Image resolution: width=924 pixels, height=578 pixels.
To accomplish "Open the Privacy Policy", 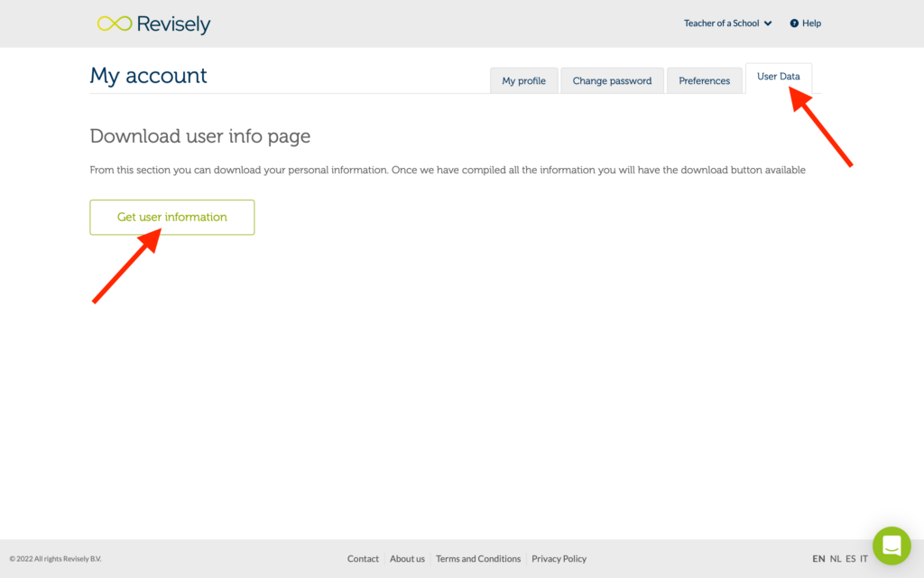I will [559, 558].
